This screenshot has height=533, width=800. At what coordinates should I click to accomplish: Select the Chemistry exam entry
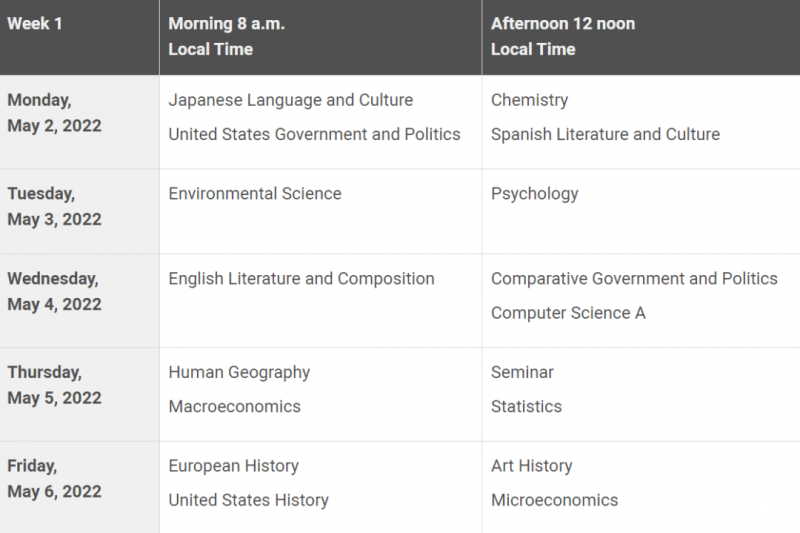point(530,100)
